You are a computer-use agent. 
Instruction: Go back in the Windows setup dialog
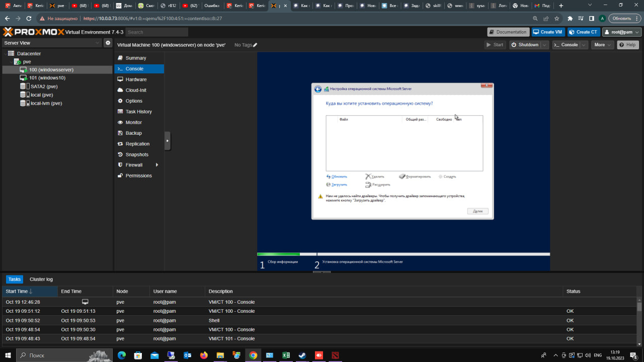point(318,89)
